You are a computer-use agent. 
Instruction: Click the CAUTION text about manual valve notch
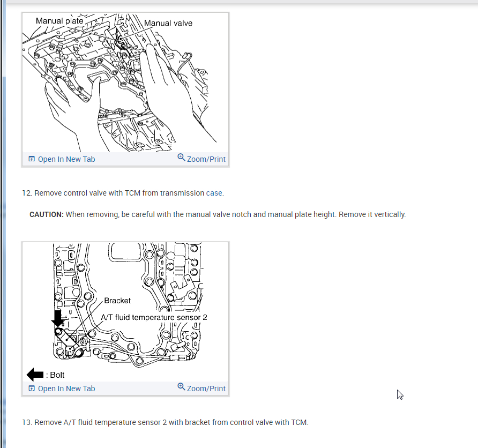(218, 214)
